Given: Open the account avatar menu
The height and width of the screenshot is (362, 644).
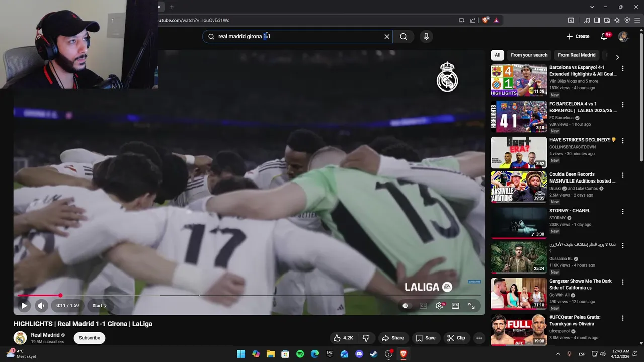Looking at the screenshot, I should point(623,36).
